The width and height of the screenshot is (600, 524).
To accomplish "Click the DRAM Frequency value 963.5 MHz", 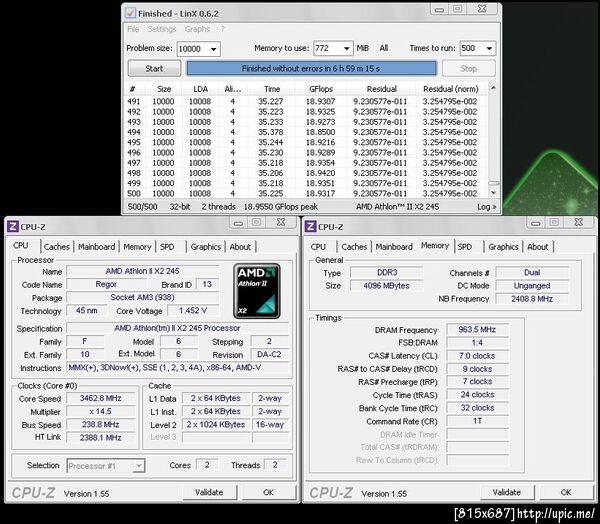I will tap(477, 330).
